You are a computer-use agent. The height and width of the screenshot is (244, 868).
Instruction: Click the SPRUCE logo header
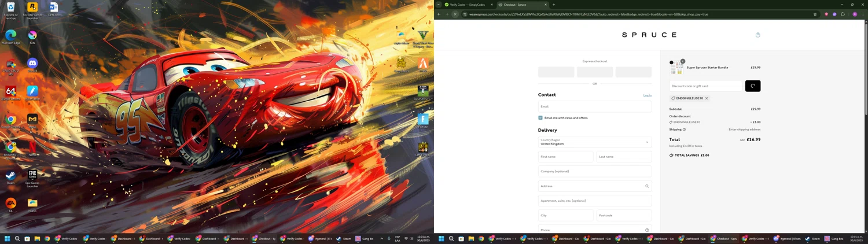(x=649, y=35)
